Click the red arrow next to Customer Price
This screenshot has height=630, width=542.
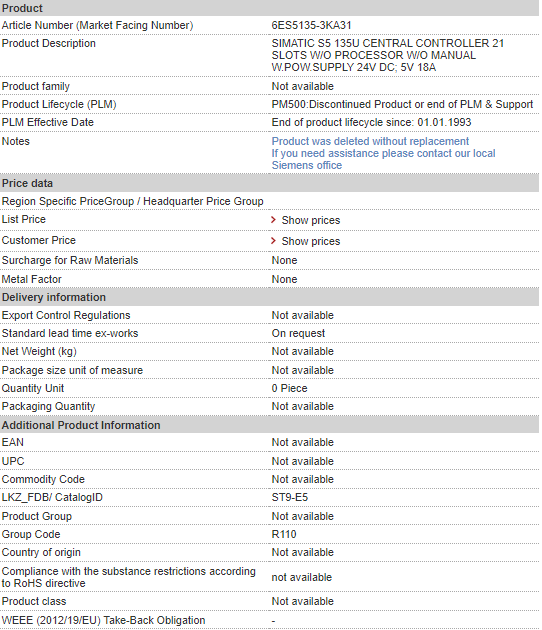(x=274, y=241)
